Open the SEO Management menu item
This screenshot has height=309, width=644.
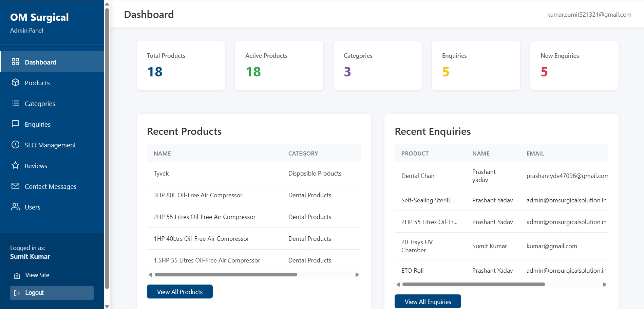tap(50, 145)
